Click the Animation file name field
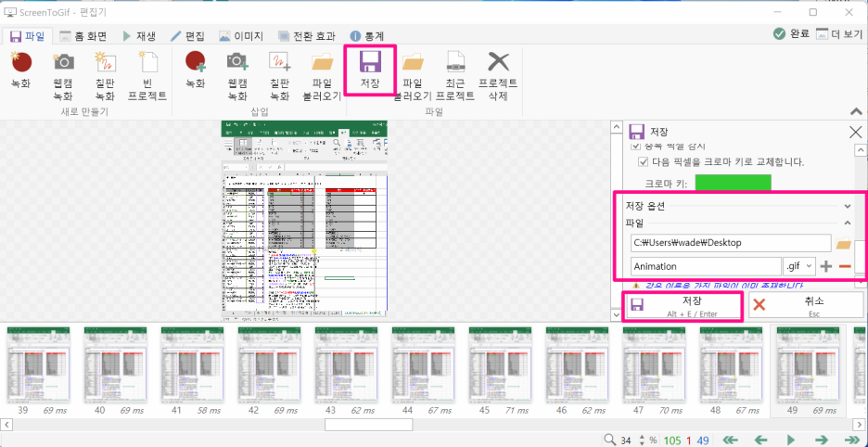This screenshot has height=447, width=868. tap(706, 266)
